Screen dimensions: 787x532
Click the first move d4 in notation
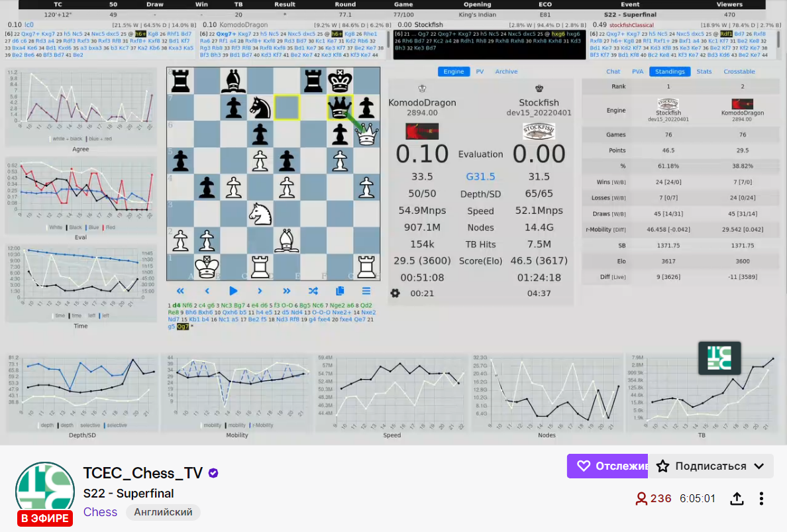[176, 305]
